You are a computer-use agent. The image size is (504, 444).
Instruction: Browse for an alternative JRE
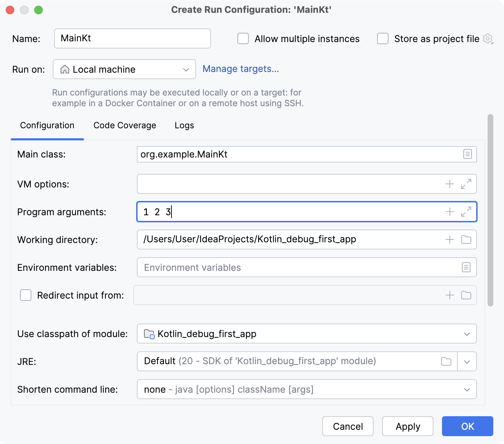[446, 361]
